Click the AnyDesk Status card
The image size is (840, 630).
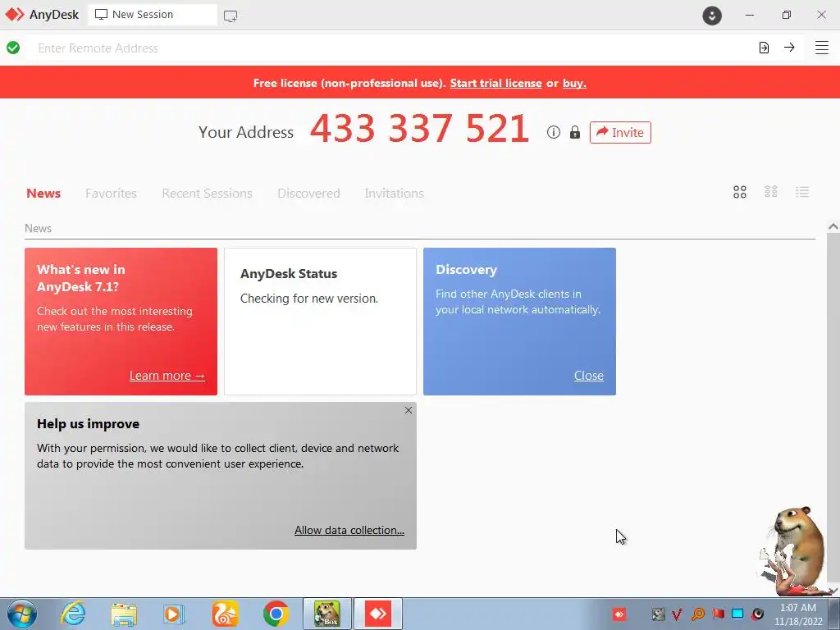point(321,322)
